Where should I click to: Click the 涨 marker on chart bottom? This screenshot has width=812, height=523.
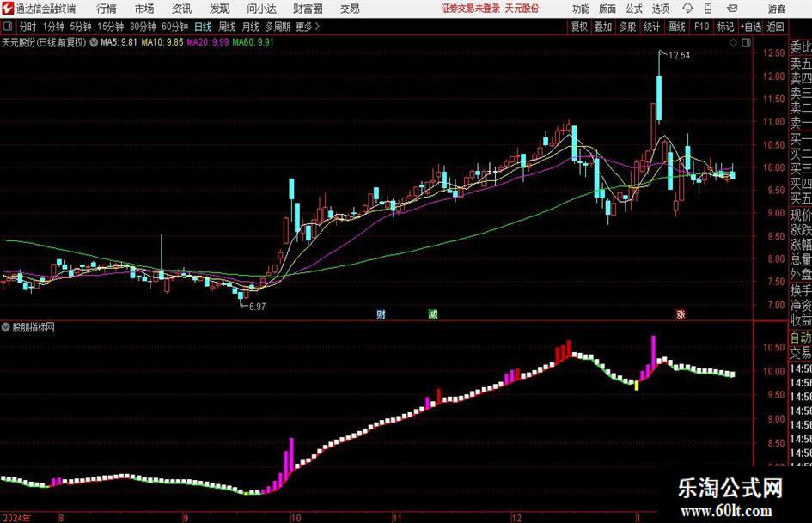pos(681,314)
